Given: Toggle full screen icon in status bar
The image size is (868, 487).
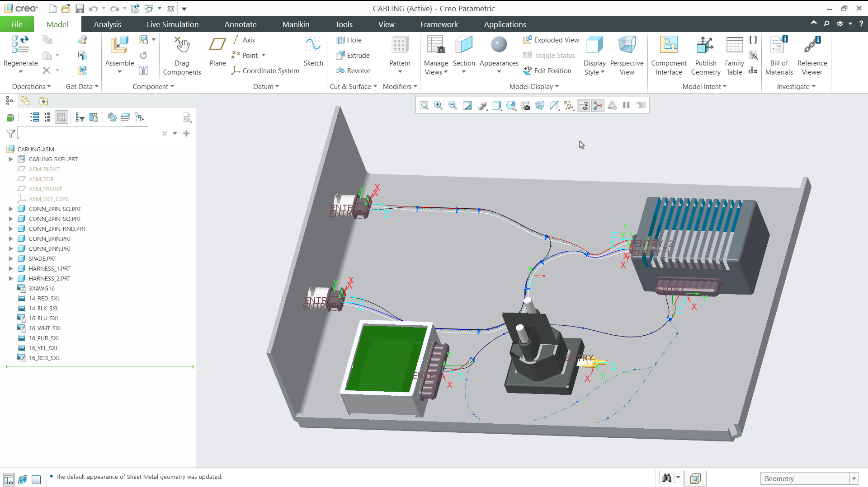Looking at the screenshot, I should [36, 479].
